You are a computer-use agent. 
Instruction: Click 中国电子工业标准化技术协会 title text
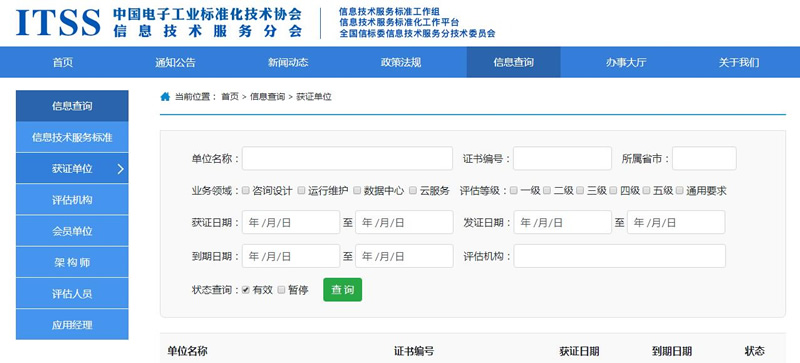click(207, 14)
